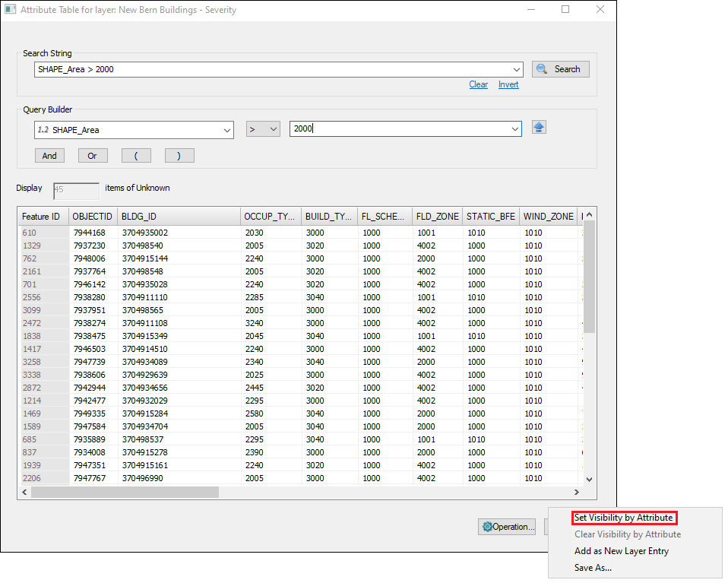
Task: Expand the SHAPE_Area field dropdown
Action: [x=226, y=130]
